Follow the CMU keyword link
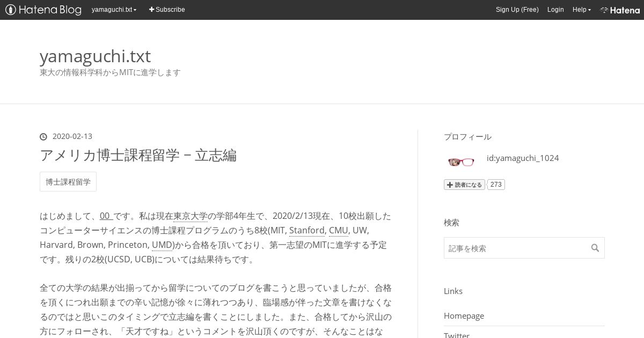Screen dimensions: 644x338 coord(339,230)
